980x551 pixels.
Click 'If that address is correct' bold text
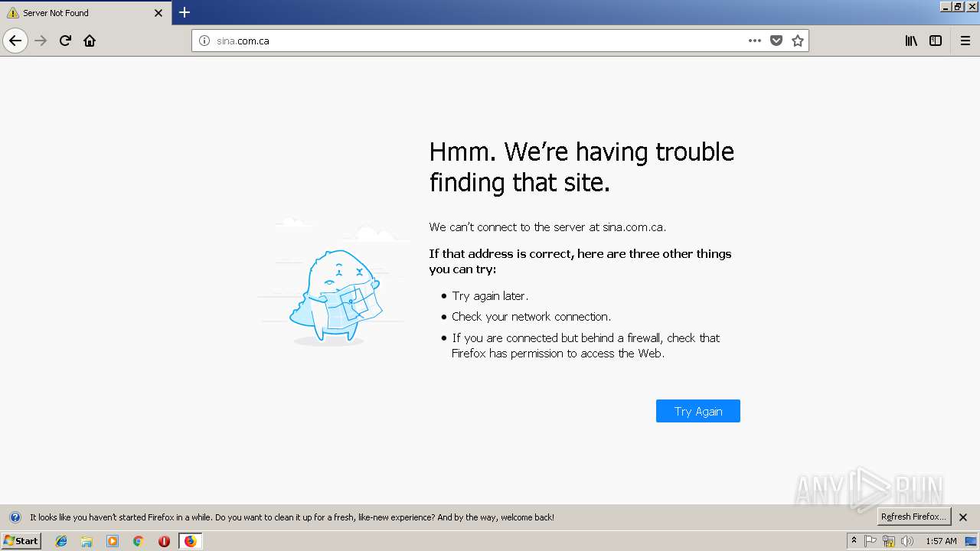click(x=580, y=261)
